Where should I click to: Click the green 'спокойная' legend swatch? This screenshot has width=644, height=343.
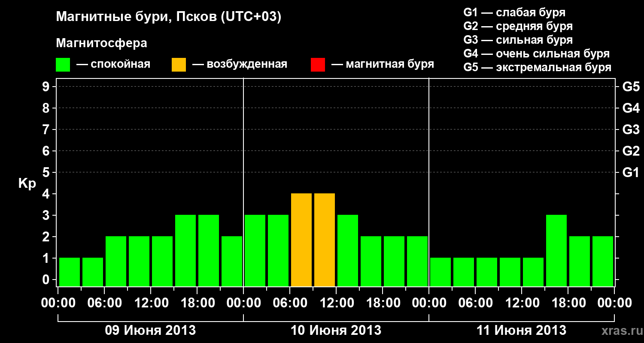click(x=63, y=65)
